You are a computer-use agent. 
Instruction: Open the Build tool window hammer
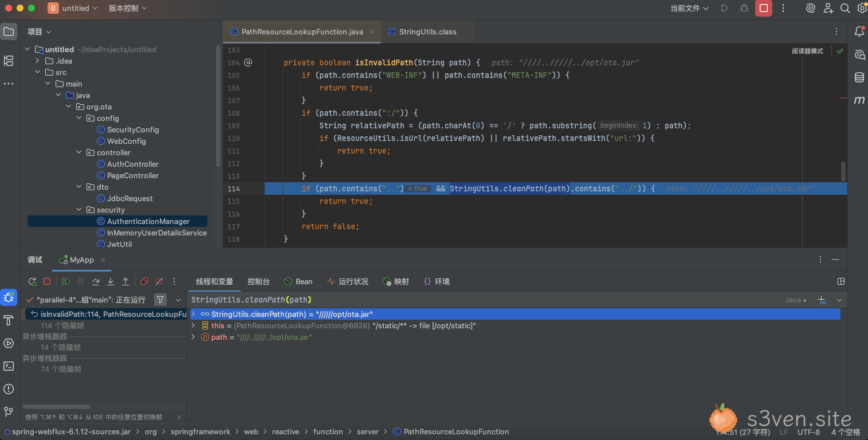pos(9,320)
